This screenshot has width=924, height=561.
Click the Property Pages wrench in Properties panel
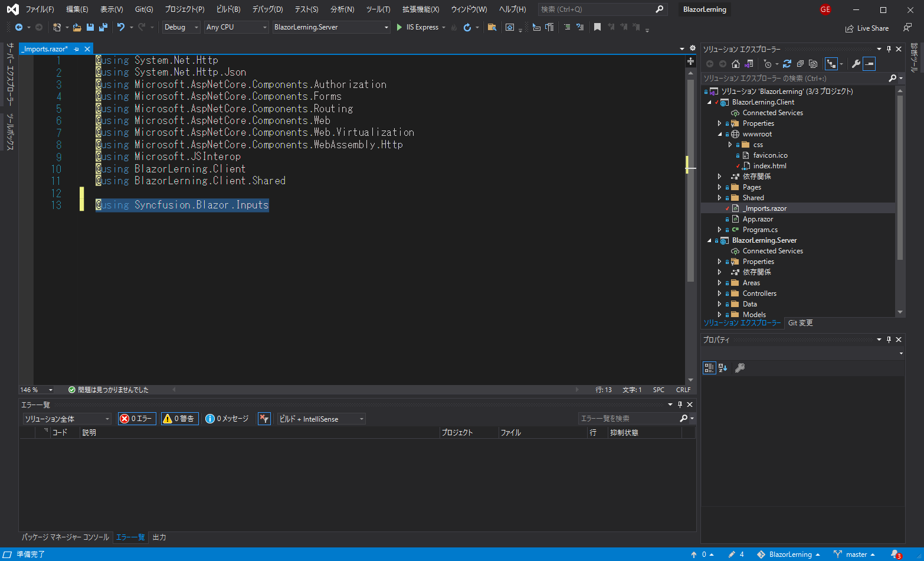click(740, 368)
